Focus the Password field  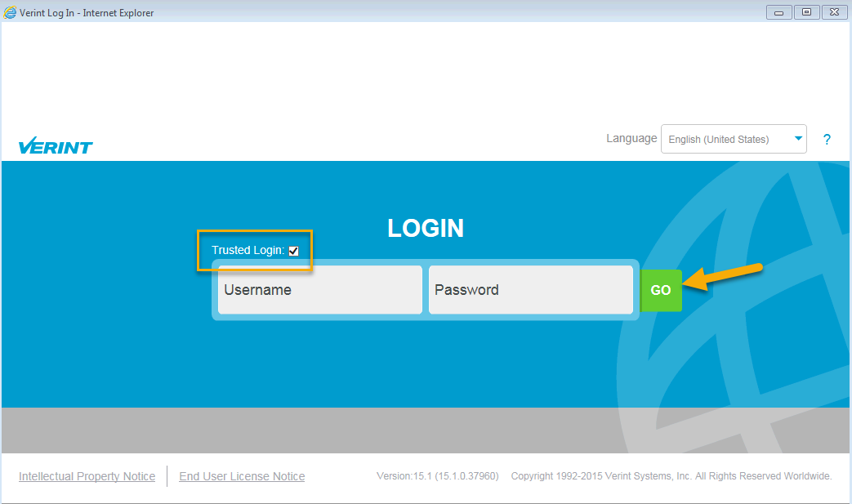(530, 289)
